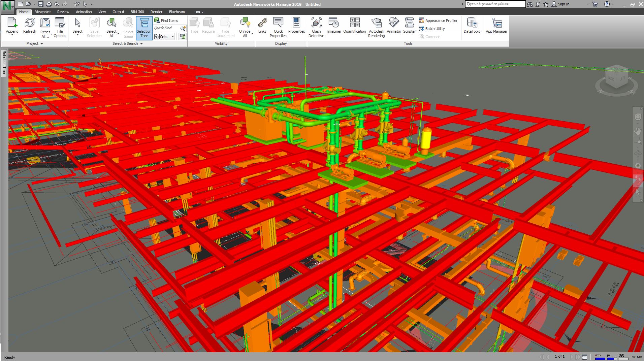
Task: Open the Clash Detective tool
Action: pyautogui.click(x=316, y=27)
